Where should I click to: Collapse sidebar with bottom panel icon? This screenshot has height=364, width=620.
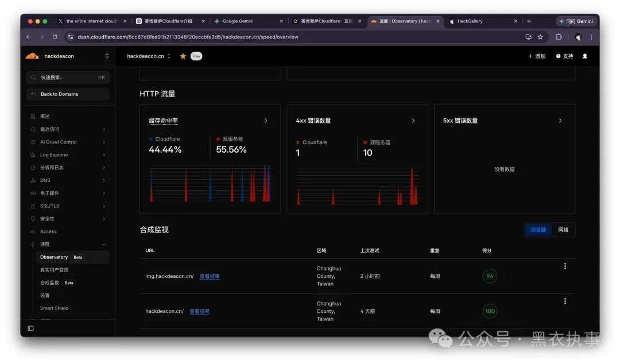[x=31, y=328]
